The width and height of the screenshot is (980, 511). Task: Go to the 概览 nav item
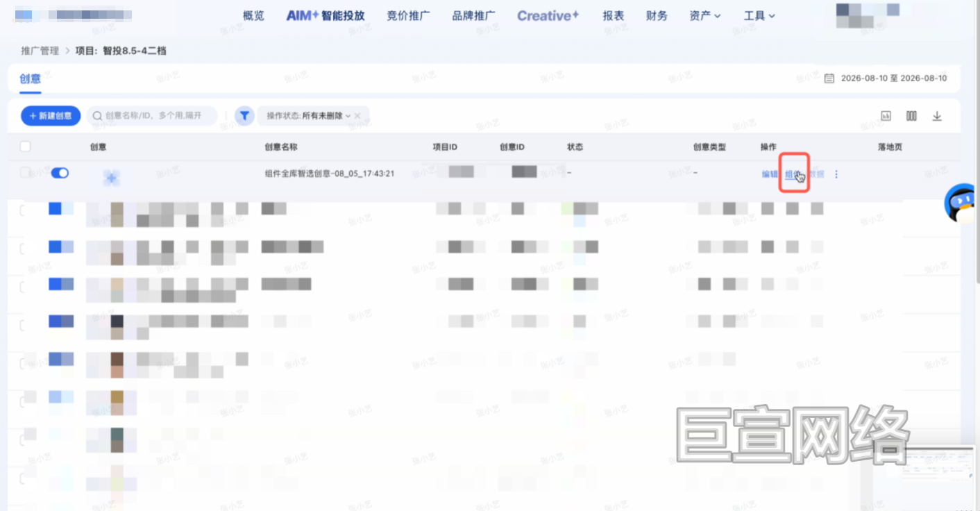[x=254, y=15]
